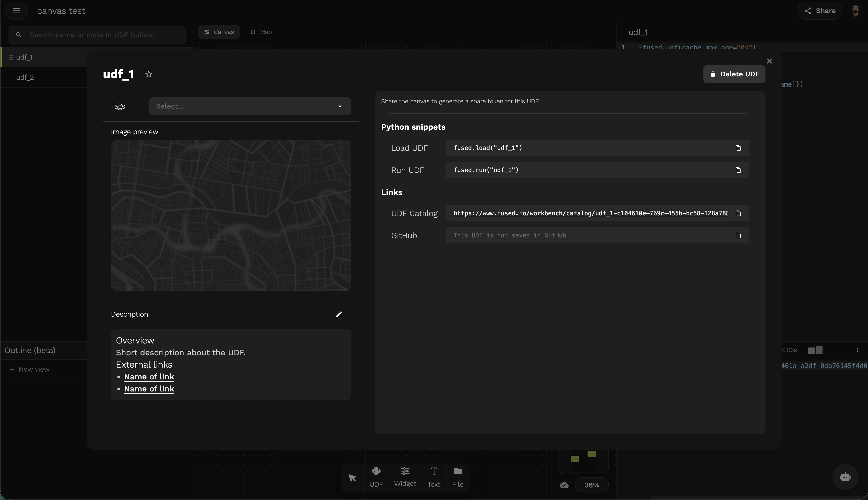Open the UDF Catalog URL

point(591,213)
